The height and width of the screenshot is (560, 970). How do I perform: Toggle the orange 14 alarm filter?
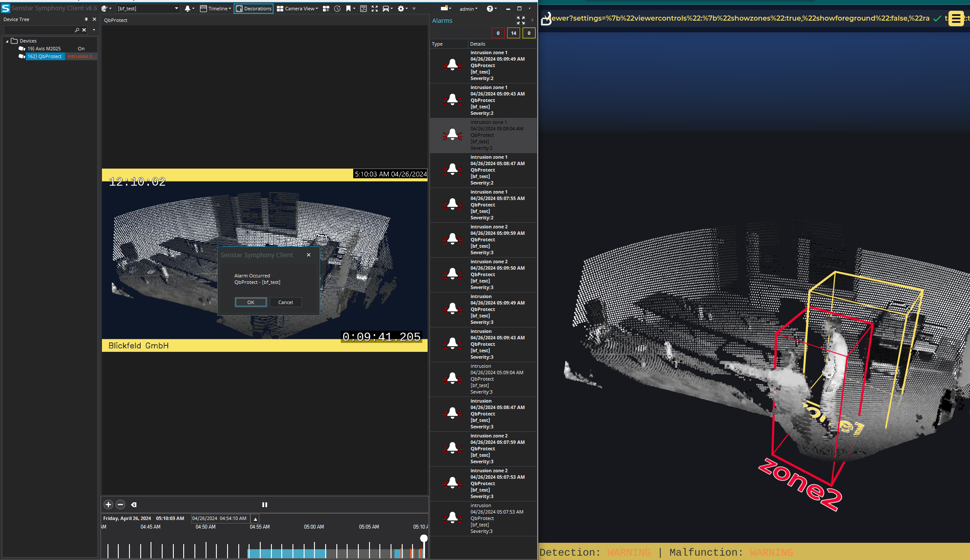click(x=513, y=33)
